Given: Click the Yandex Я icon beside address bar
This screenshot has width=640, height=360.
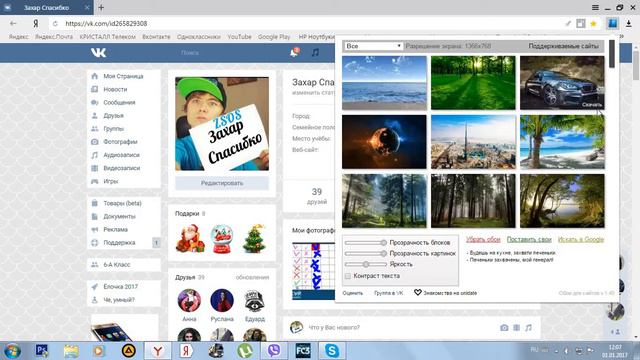Looking at the screenshot, I should 36,24.
